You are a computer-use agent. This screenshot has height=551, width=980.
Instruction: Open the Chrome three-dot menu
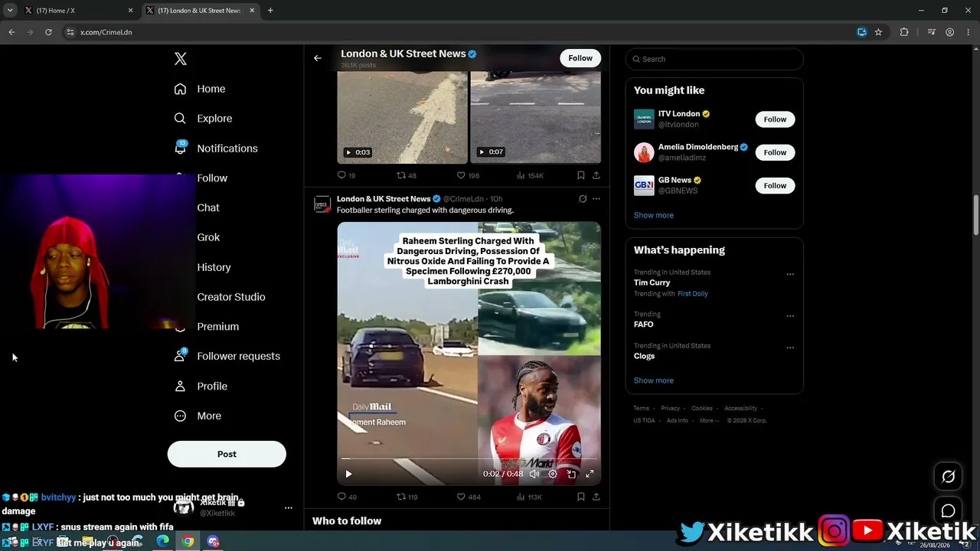(968, 32)
